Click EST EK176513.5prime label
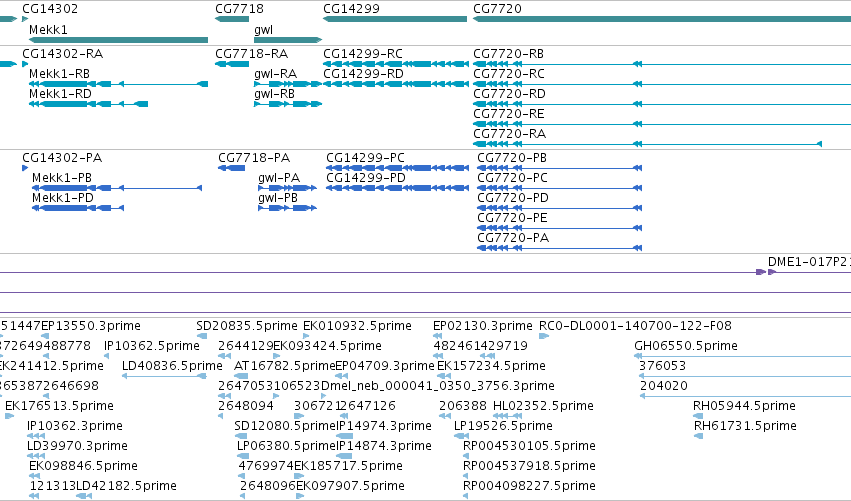 point(59,407)
